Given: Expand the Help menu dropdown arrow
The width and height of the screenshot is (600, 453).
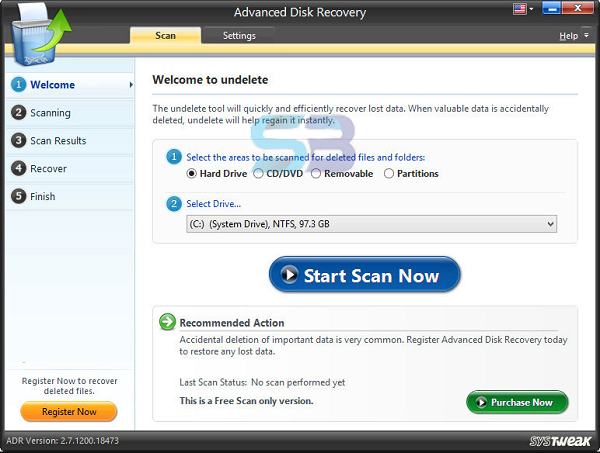Looking at the screenshot, I should pyautogui.click(x=586, y=35).
